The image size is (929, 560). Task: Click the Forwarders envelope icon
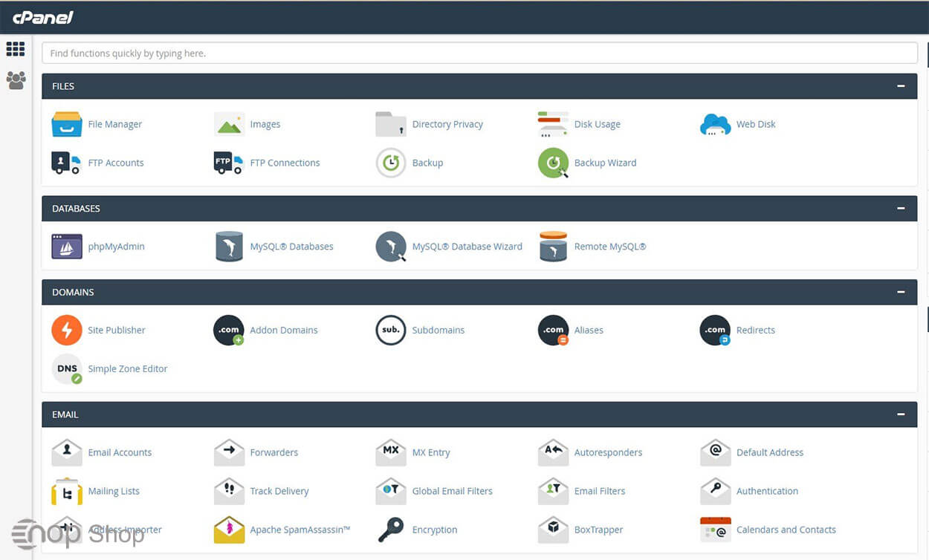click(229, 452)
